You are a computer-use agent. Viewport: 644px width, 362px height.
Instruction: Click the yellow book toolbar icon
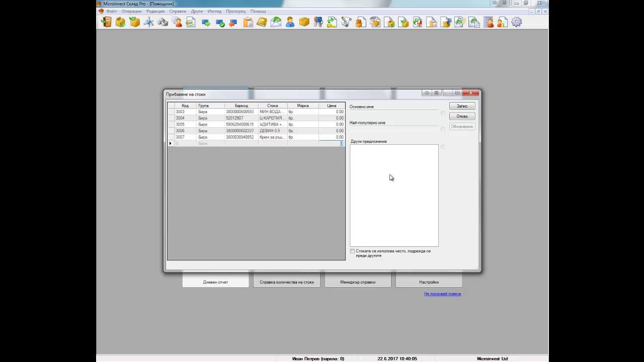coord(262,22)
